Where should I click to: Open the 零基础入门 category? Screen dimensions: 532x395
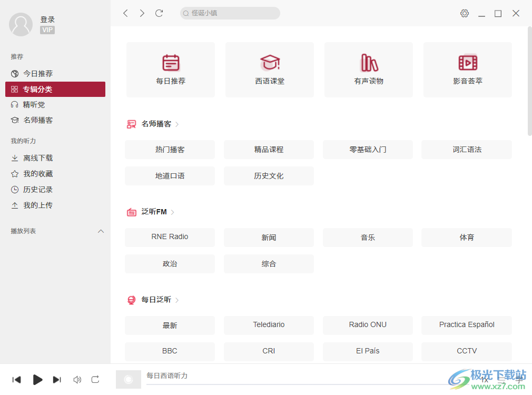click(x=368, y=150)
